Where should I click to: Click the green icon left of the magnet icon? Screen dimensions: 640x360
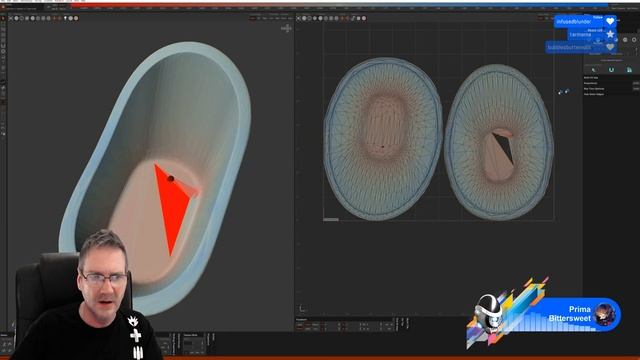coord(593,69)
